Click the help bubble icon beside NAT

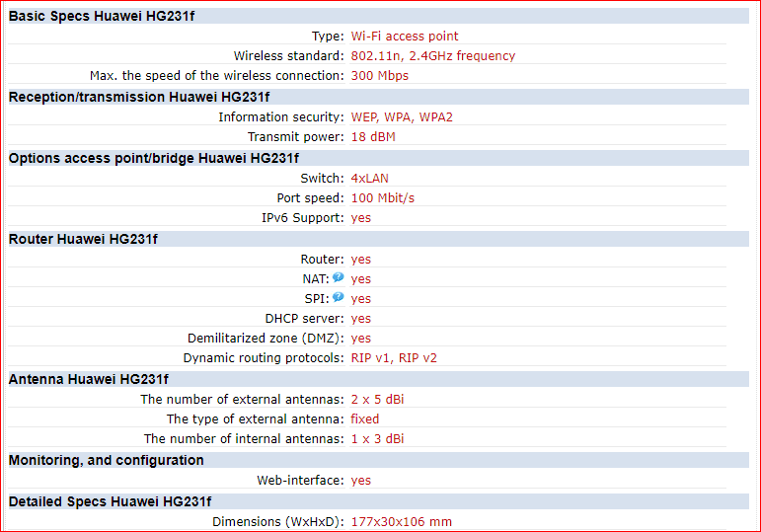pyautogui.click(x=338, y=278)
